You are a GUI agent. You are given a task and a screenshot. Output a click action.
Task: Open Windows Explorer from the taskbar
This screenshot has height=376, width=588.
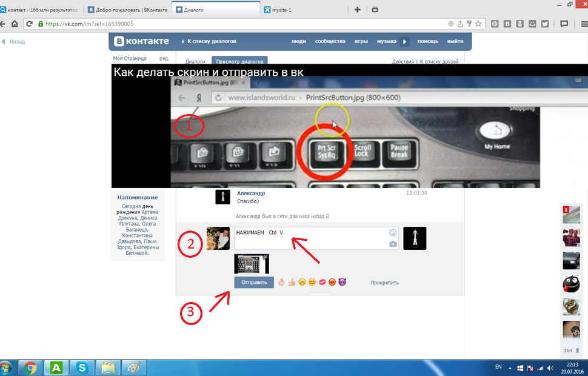108,368
